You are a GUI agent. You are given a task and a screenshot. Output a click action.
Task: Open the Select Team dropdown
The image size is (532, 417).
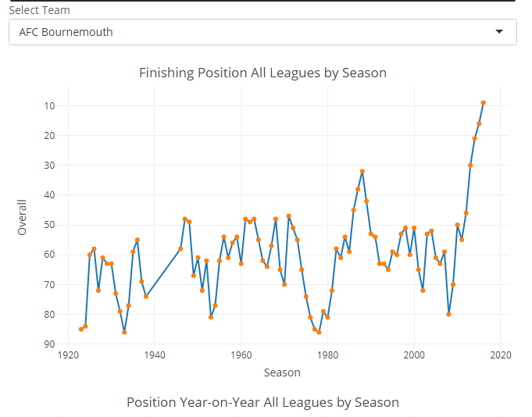coord(262,32)
